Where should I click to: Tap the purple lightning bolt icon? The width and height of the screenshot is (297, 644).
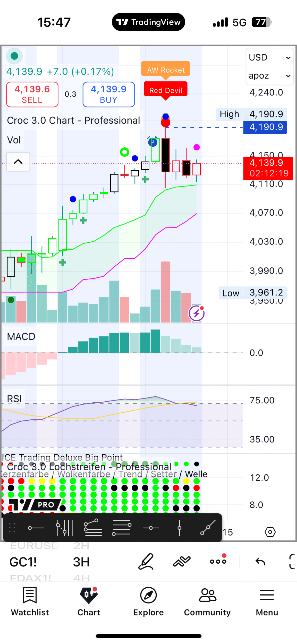pyautogui.click(x=197, y=313)
